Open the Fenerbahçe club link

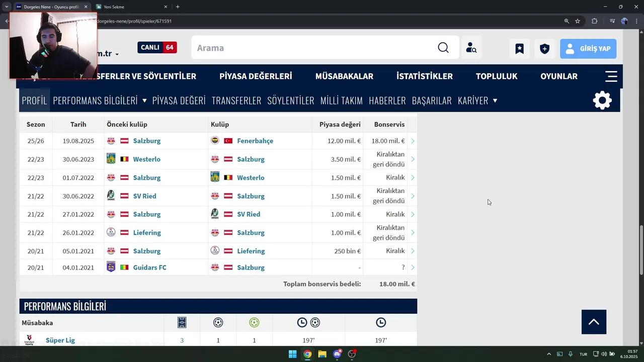click(255, 141)
